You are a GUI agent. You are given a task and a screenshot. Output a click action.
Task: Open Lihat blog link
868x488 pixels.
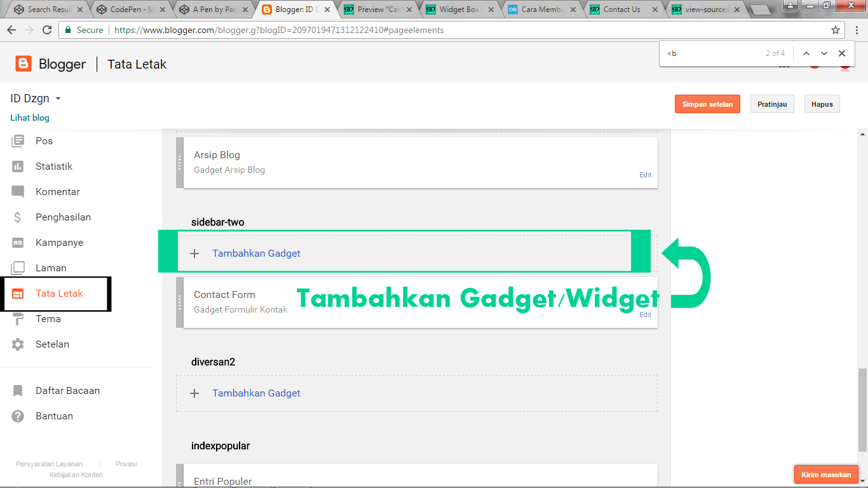coord(30,118)
